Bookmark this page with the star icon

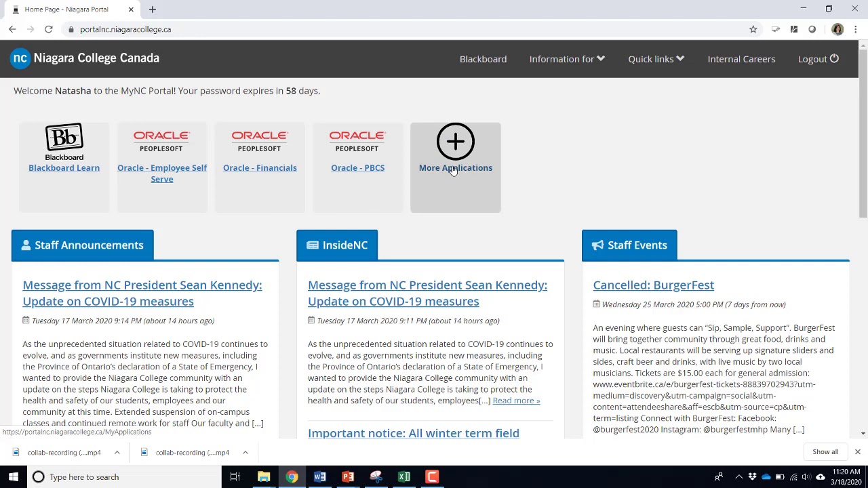coord(753,29)
